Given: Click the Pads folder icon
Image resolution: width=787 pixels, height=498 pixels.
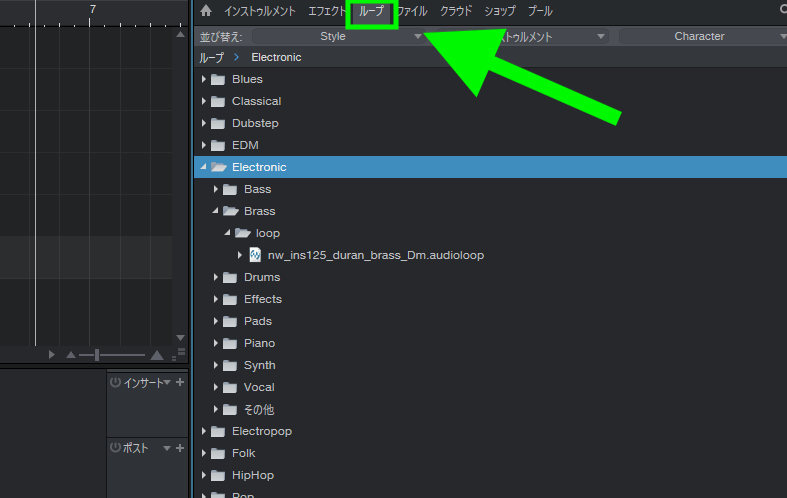Looking at the screenshot, I should click(x=230, y=322).
